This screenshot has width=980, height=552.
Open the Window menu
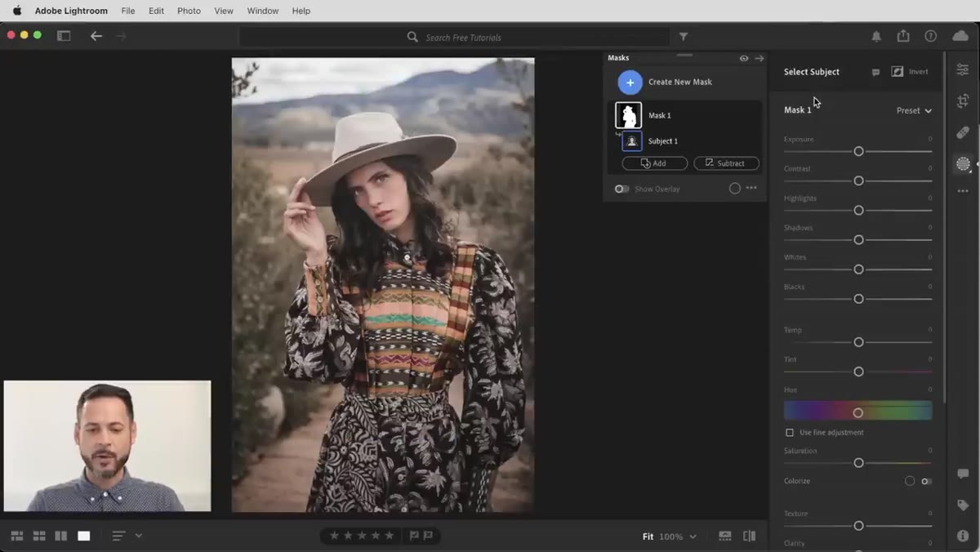(x=262, y=11)
